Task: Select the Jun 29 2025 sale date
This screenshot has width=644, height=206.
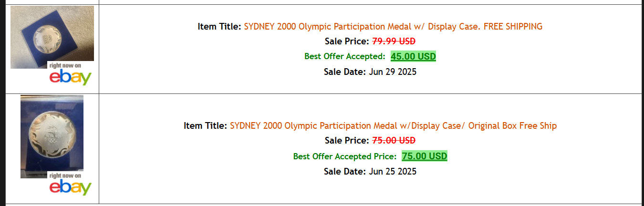Action: click(393, 72)
